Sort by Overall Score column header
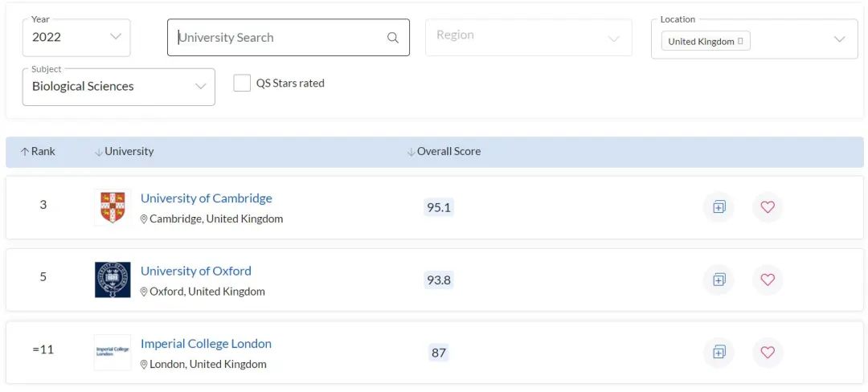The width and height of the screenshot is (868, 392). click(444, 152)
